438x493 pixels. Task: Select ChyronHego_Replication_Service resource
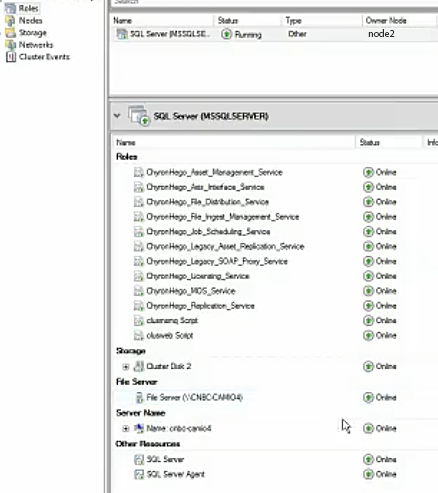point(200,306)
